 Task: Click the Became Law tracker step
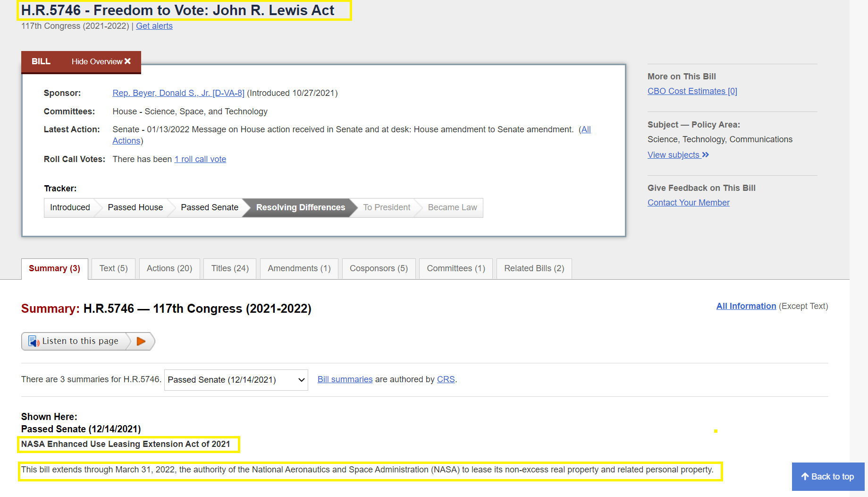click(452, 207)
